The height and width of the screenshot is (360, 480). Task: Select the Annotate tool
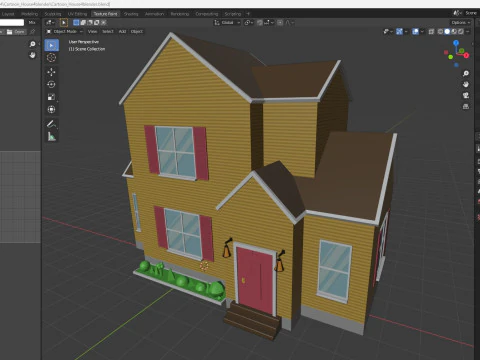click(51, 124)
